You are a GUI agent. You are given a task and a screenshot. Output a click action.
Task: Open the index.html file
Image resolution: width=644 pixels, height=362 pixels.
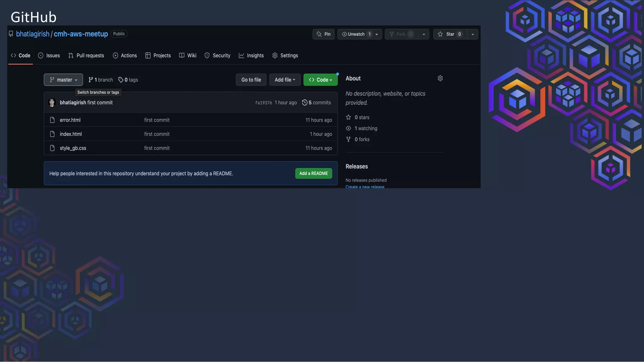(x=71, y=134)
